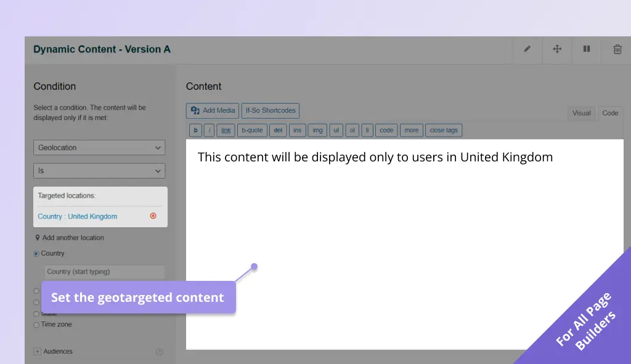This screenshot has height=364, width=631.
Task: Click the Country start typing input field
Action: [x=104, y=272]
